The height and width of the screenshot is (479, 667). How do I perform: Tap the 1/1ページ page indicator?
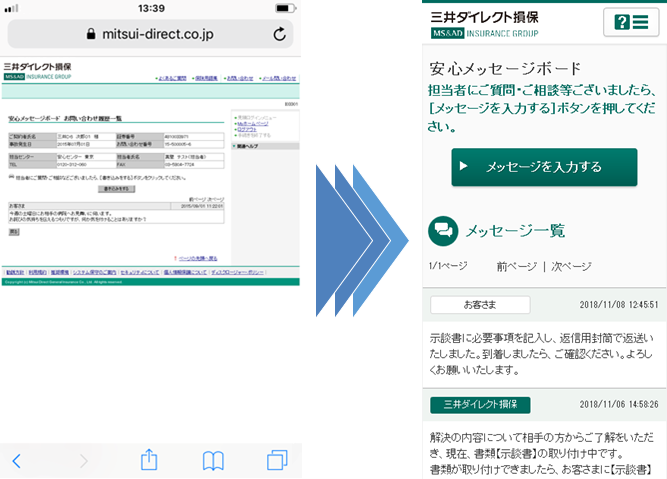point(448,266)
